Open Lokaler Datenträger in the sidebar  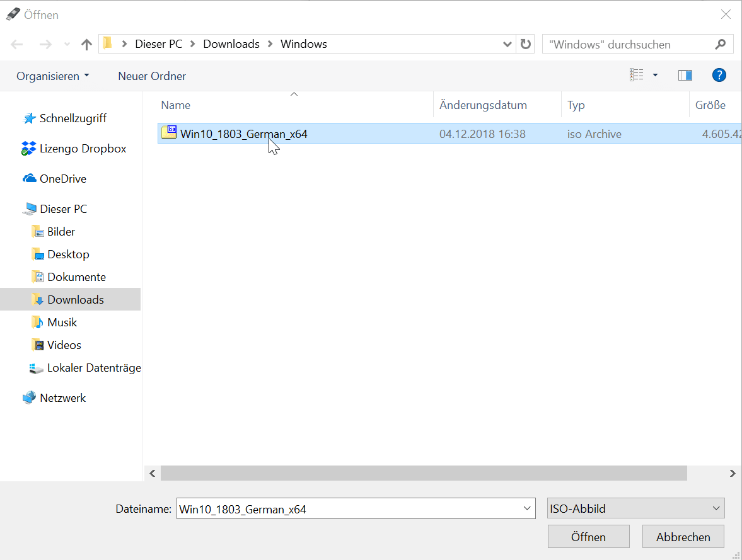[94, 368]
